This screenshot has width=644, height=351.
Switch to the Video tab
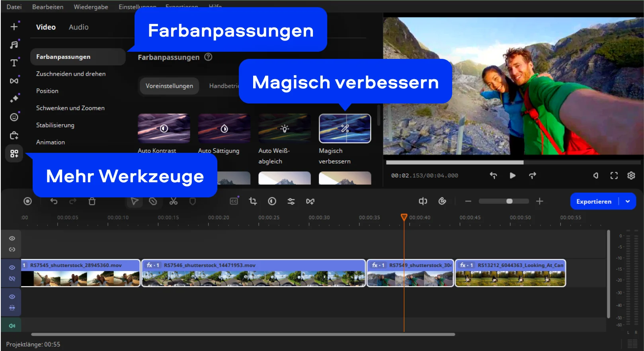point(46,27)
